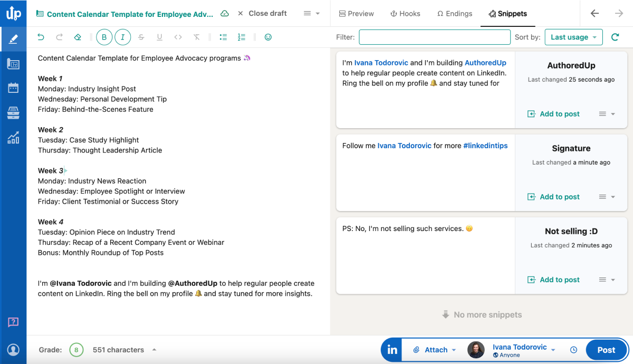Add the Not selling :D snippet to post
The width and height of the screenshot is (633, 364).
[x=553, y=280]
